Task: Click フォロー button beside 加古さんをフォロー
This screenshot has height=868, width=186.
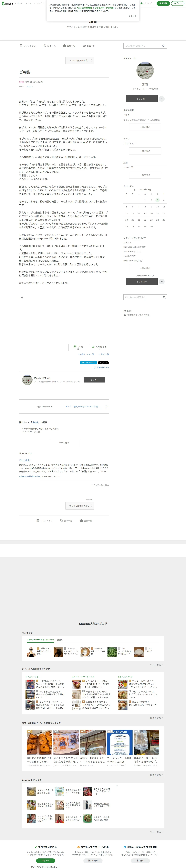Action: point(94,380)
